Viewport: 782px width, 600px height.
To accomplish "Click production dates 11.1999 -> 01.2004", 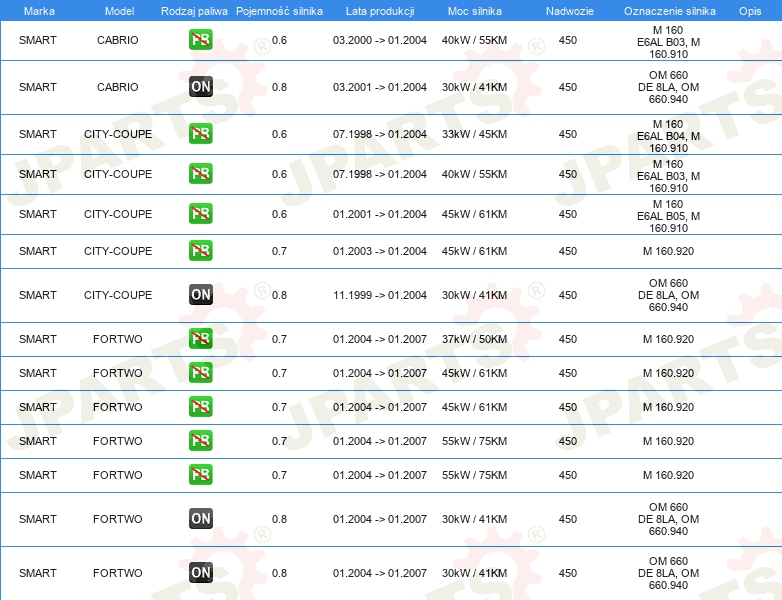I will click(379, 295).
